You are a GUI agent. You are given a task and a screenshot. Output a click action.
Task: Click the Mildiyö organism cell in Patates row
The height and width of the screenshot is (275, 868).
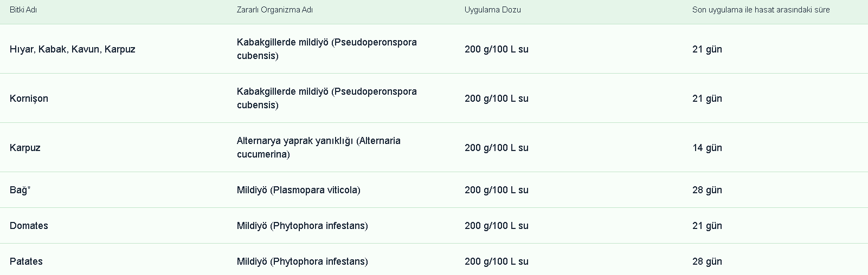click(302, 261)
